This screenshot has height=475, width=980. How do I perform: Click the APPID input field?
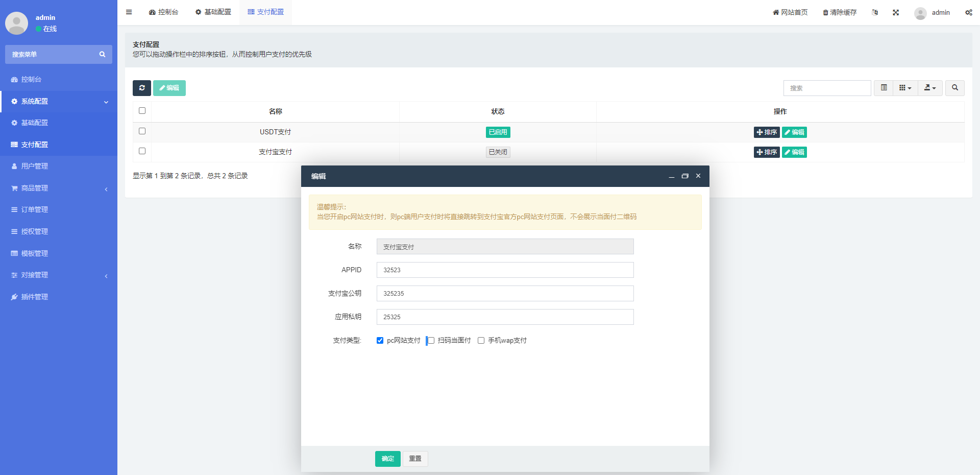505,270
